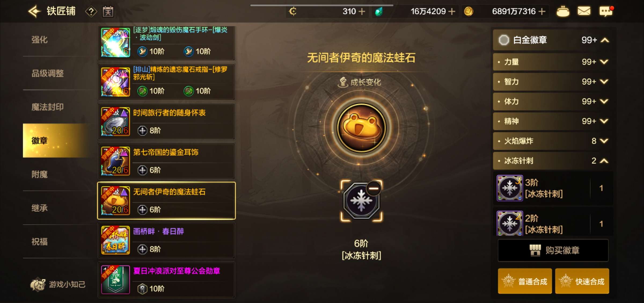Open the treasure pouch icon

pyautogui.click(x=563, y=11)
